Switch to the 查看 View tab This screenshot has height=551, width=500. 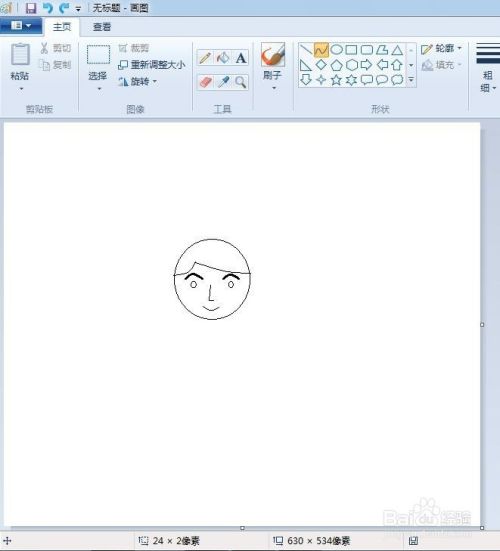(102, 27)
